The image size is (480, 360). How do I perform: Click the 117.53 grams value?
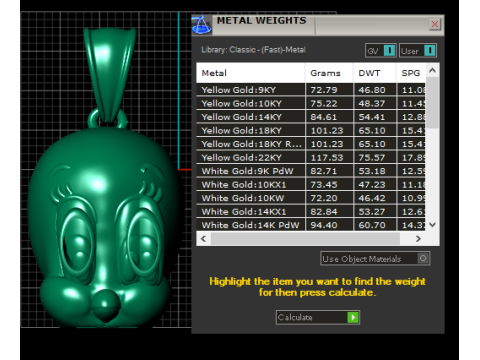tap(327, 158)
